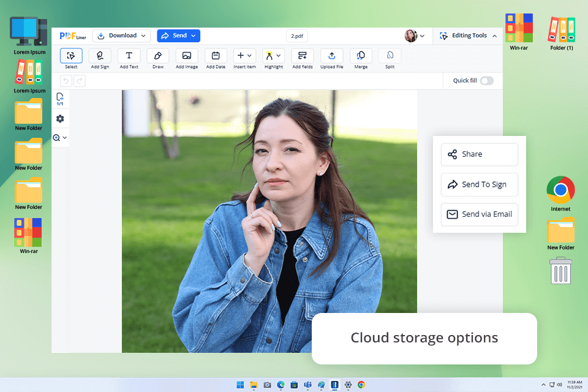This screenshot has height=392, width=588.
Task: Click the Add Image tool
Action: 187,56
